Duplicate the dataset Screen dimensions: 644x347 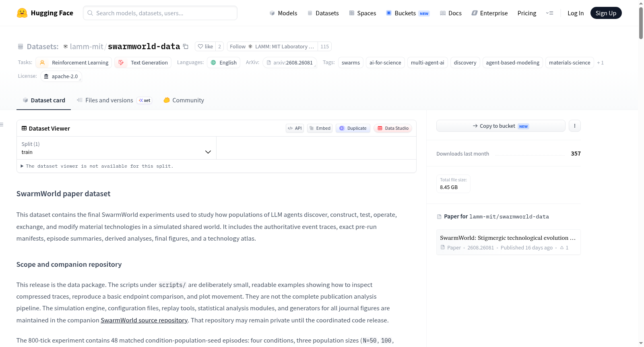coord(353,128)
